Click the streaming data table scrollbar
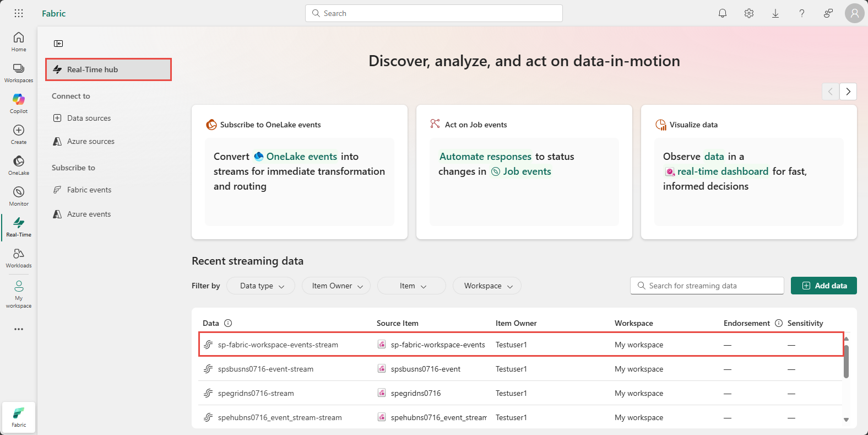 [x=846, y=362]
